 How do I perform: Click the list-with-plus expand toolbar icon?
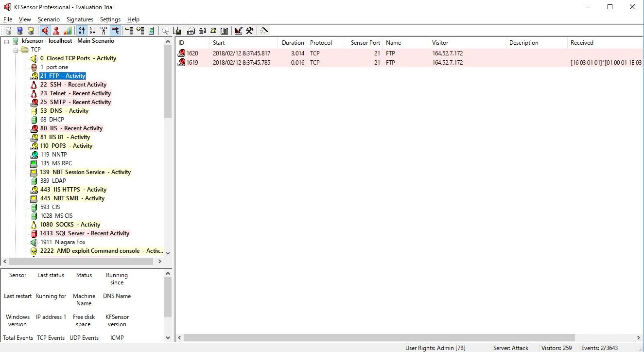click(140, 31)
